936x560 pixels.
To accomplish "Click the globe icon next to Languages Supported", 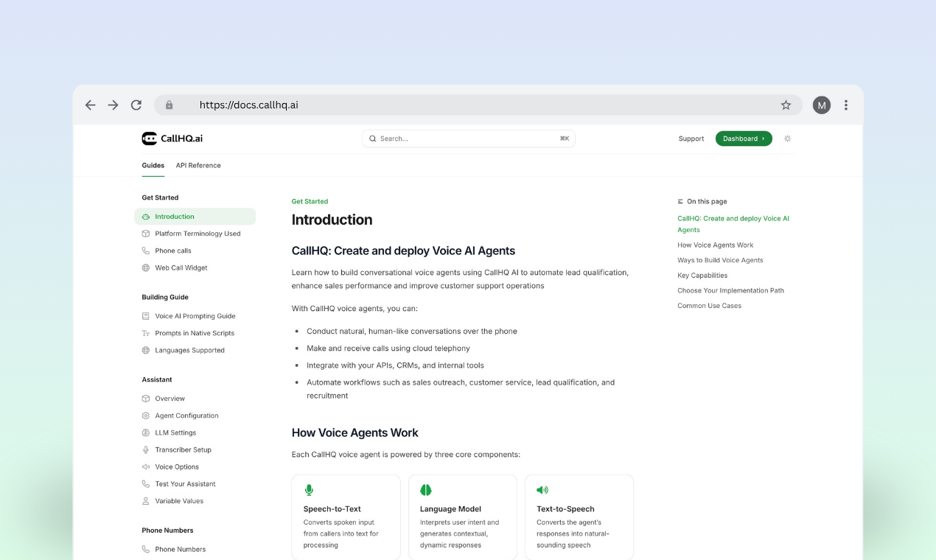I will coord(146,351).
